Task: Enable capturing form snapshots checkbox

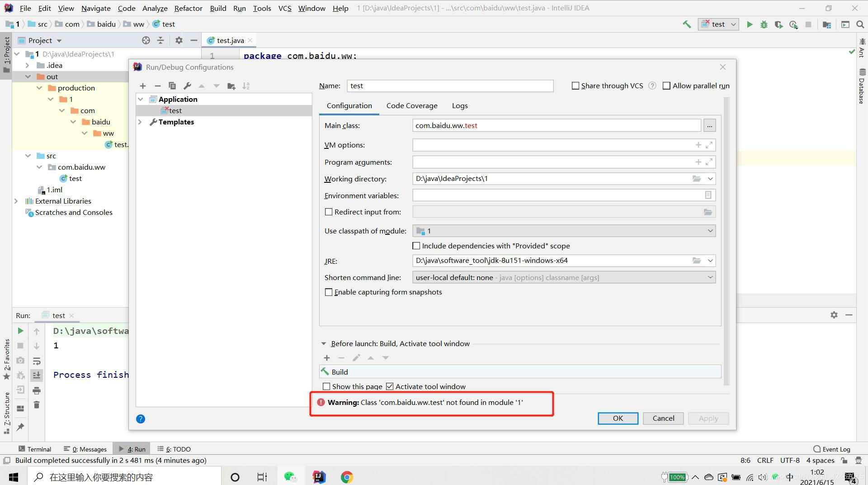Action: 329,292
